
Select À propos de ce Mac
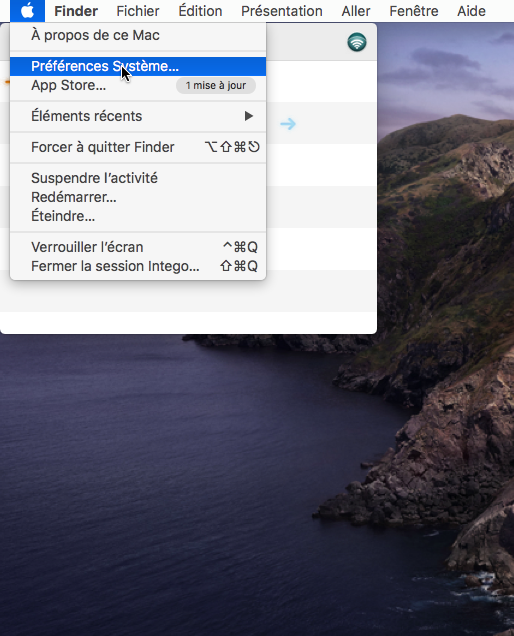[138, 35]
